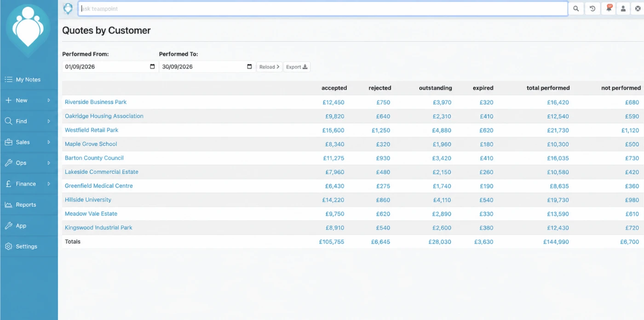Click the gear icon beside Settings

[8, 246]
